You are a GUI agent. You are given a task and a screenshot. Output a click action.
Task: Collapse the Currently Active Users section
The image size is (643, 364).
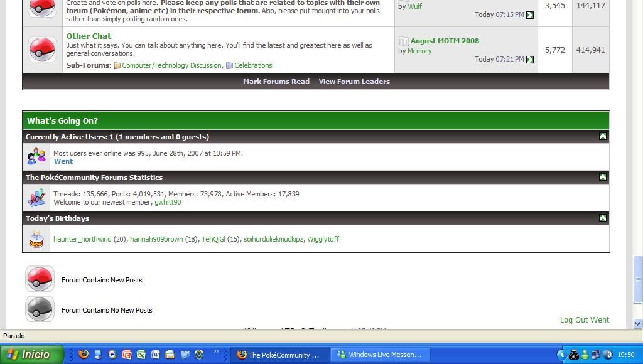[602, 137]
